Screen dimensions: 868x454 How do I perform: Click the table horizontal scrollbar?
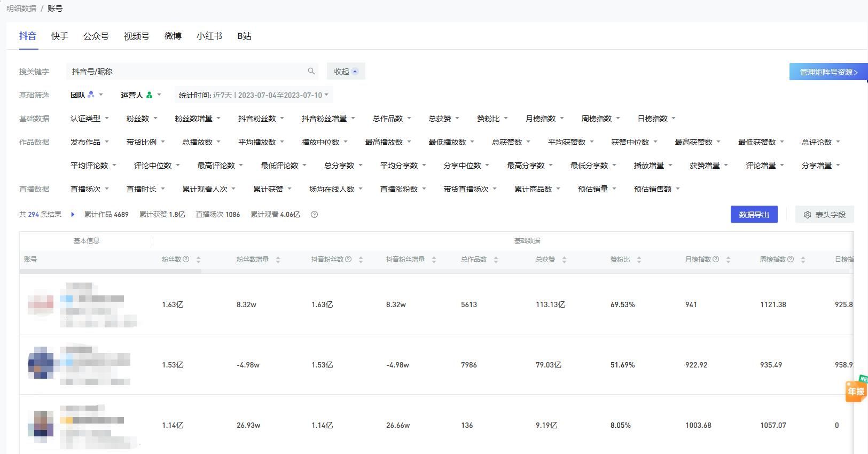pyautogui.click(x=110, y=271)
